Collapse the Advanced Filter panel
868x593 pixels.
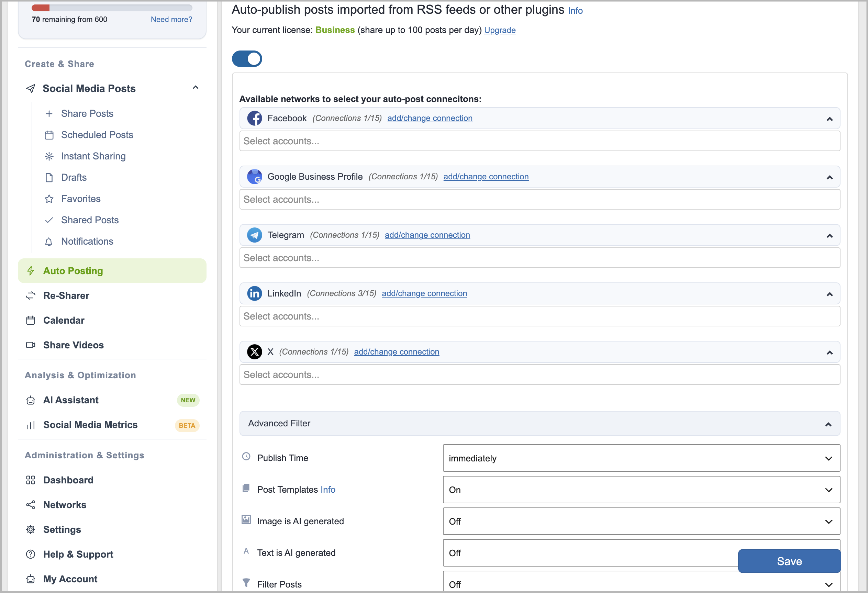tap(828, 425)
